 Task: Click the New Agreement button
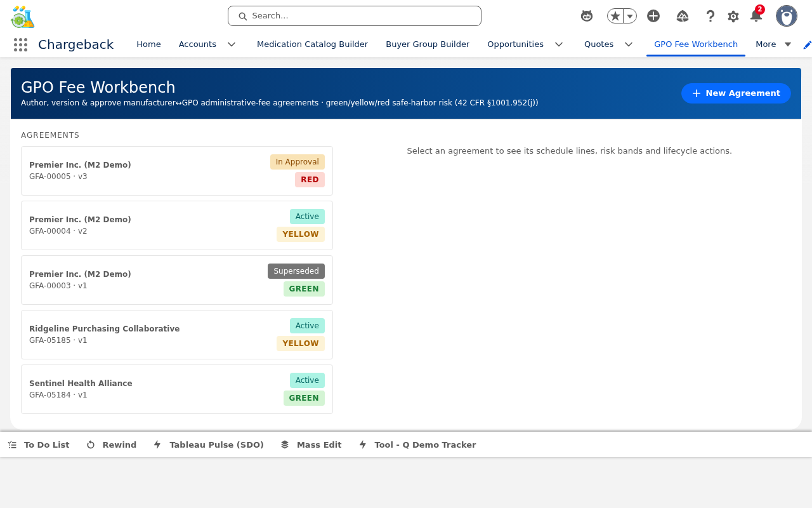[x=736, y=93]
